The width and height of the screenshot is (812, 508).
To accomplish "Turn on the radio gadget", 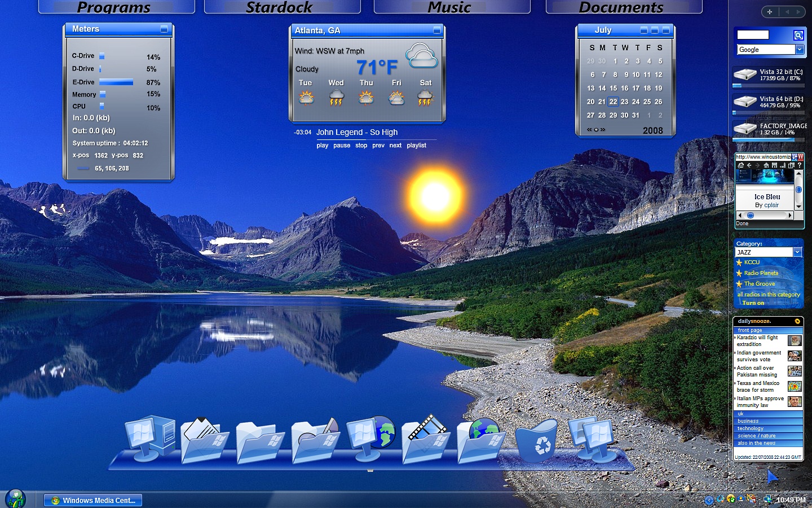I will (x=753, y=303).
